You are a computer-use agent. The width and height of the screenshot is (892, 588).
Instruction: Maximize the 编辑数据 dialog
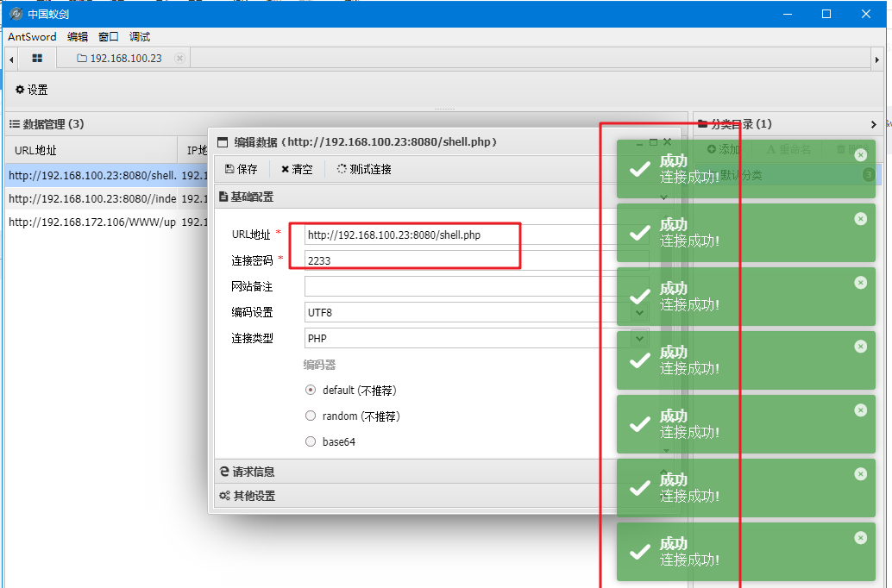(x=653, y=141)
